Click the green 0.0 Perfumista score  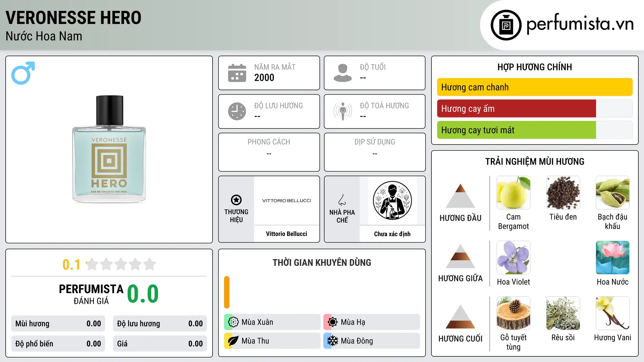tap(143, 294)
